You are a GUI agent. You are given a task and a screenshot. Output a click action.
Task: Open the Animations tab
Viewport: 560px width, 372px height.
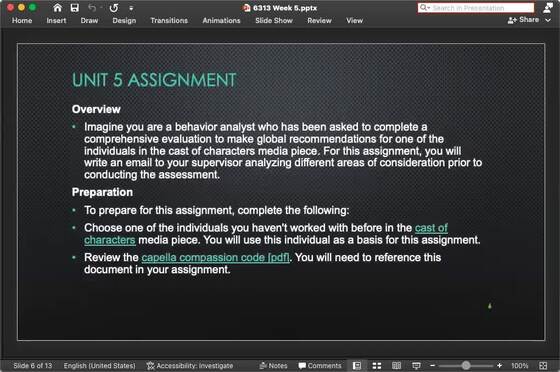point(221,21)
